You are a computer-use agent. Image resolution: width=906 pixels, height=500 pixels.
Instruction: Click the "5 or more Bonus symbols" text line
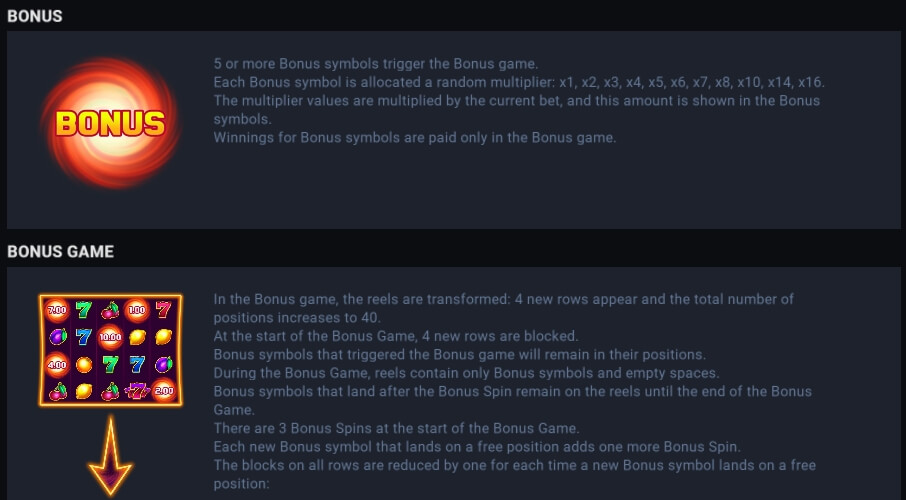[376, 64]
